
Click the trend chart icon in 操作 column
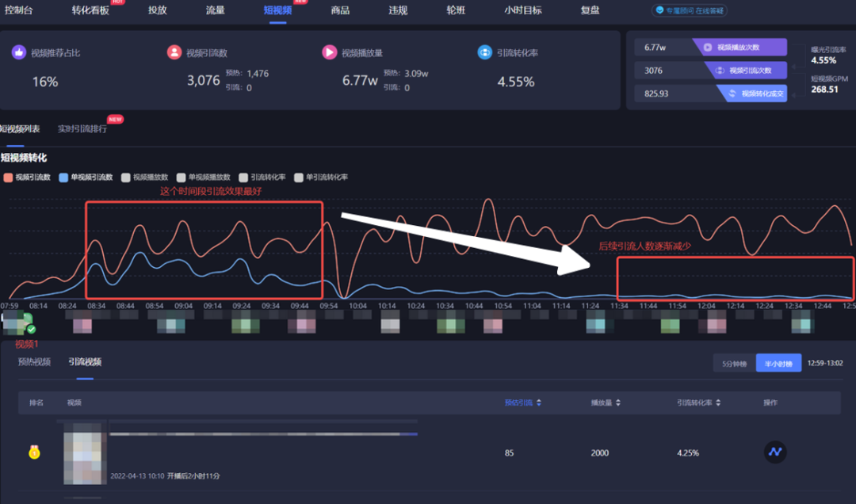pyautogui.click(x=774, y=452)
